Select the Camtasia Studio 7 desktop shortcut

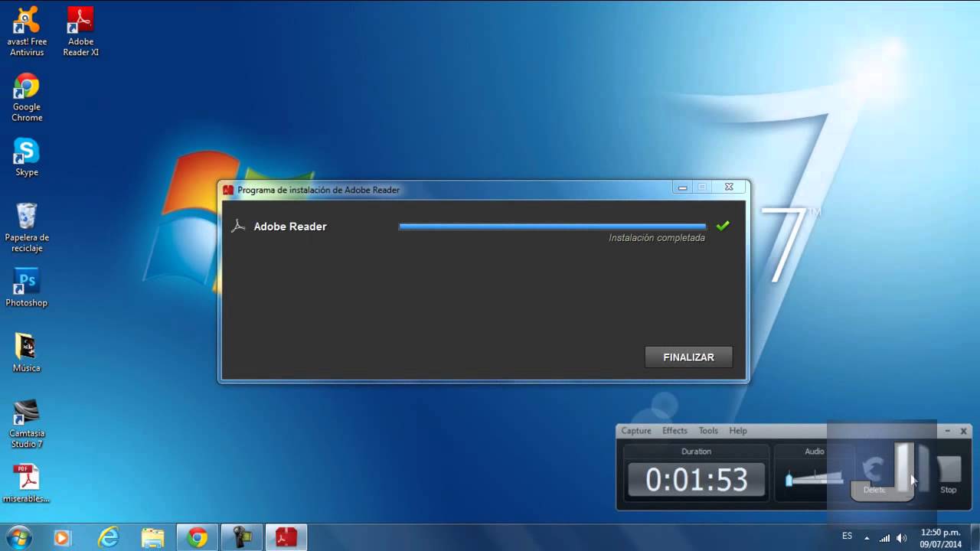point(27,423)
